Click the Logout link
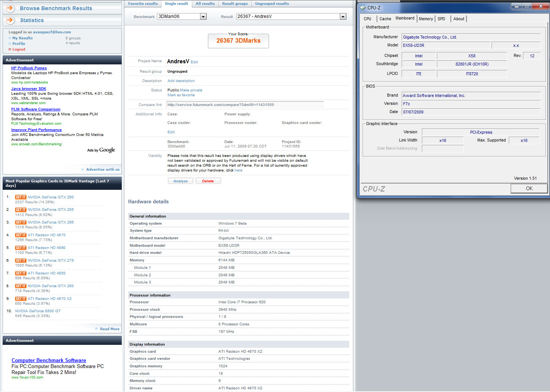 19,49
